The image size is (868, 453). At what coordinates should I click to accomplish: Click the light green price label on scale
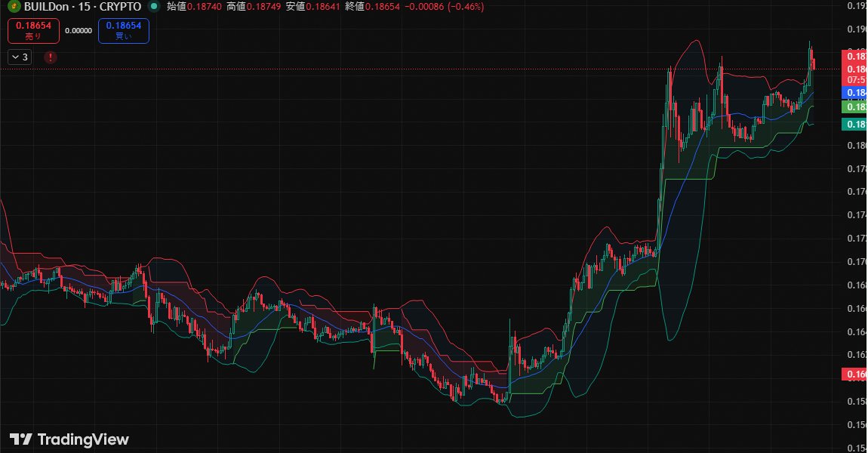click(854, 107)
